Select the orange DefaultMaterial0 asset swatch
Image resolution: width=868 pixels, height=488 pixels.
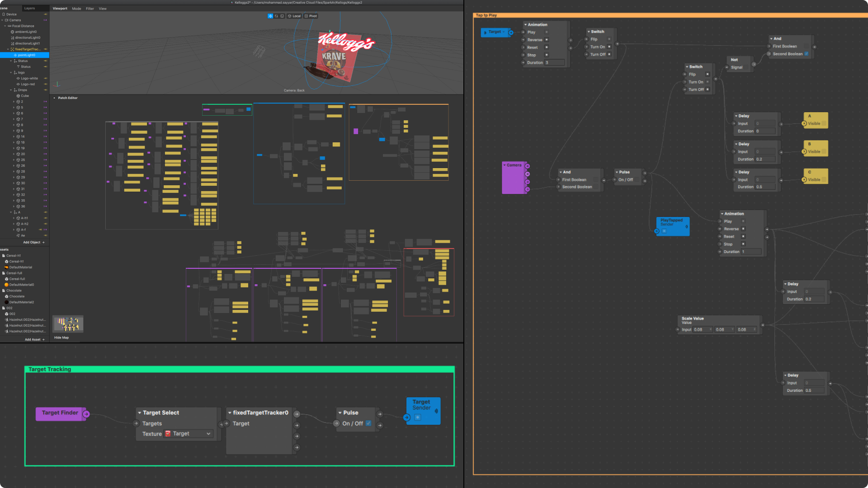6,285
